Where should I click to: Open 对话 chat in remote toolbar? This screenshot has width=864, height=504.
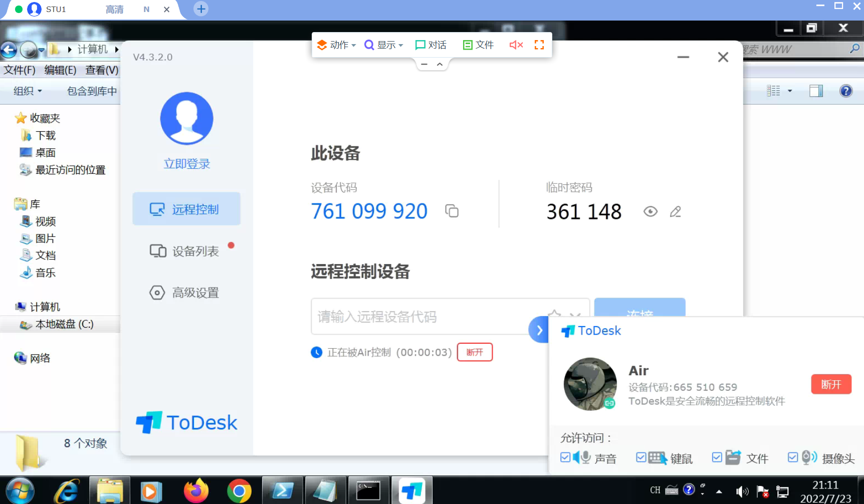(430, 45)
